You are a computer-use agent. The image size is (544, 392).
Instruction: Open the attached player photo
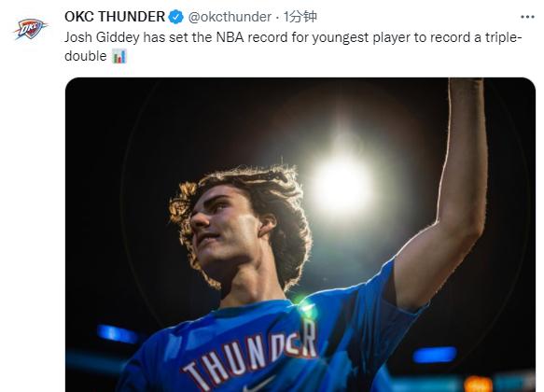[300, 235]
